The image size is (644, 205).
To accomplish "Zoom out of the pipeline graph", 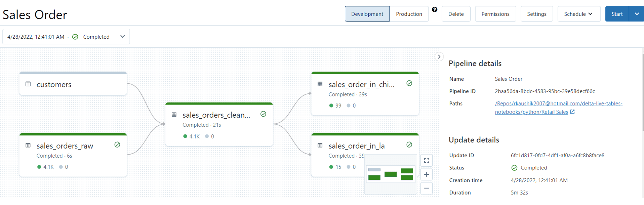I will (x=427, y=188).
